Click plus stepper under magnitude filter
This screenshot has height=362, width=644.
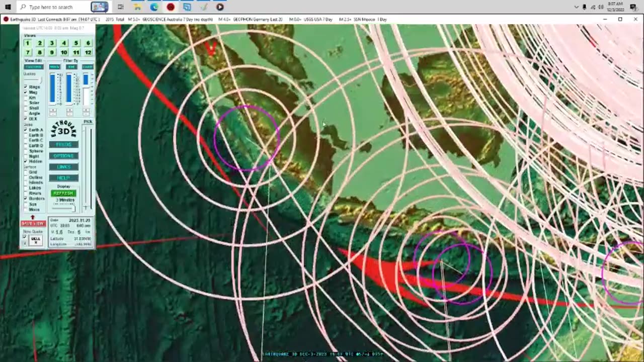[x=53, y=110]
